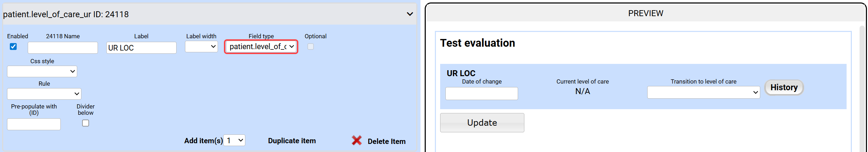This screenshot has height=152, width=868.
Task: Click the Pre-populate with (ID) field
Action: tap(34, 124)
